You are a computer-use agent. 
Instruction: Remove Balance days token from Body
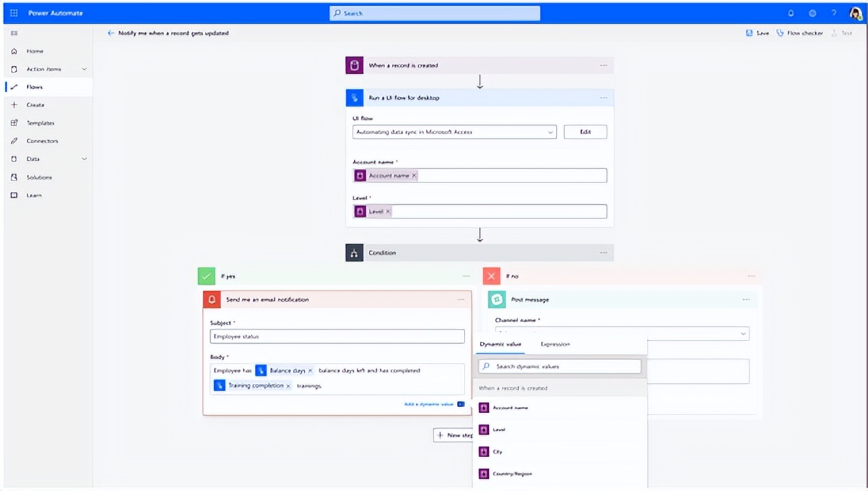point(310,371)
